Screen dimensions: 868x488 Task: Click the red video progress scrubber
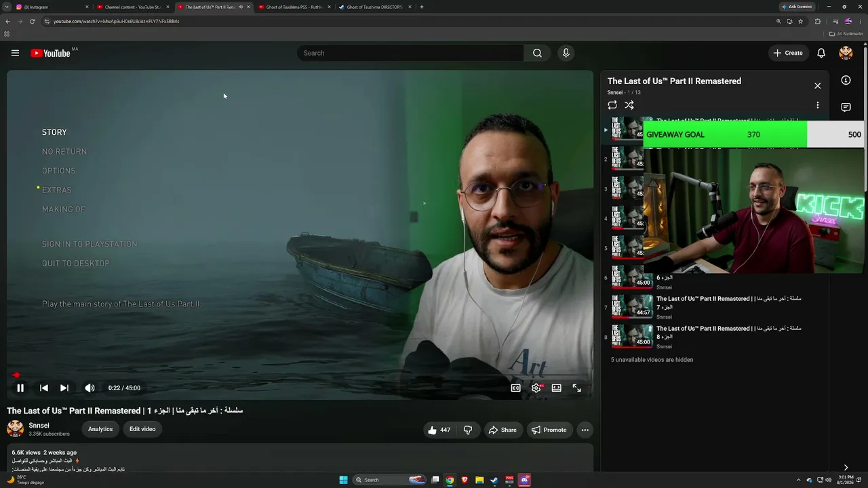16,375
